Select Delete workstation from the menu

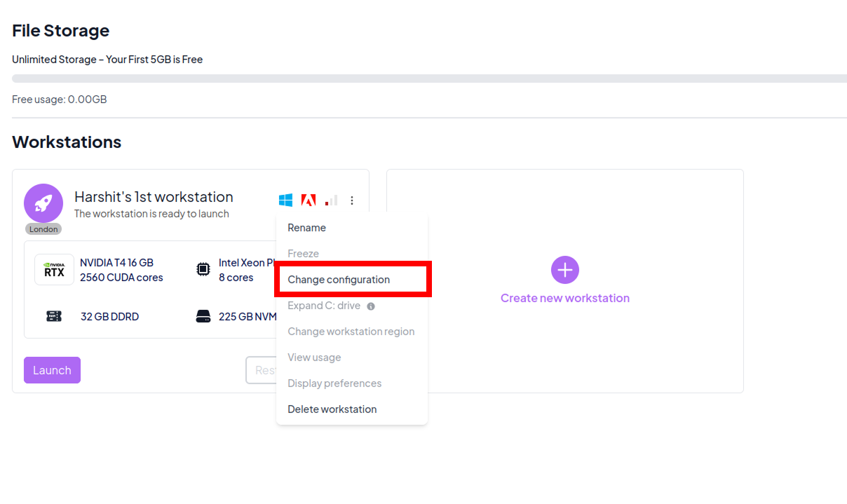coord(332,409)
